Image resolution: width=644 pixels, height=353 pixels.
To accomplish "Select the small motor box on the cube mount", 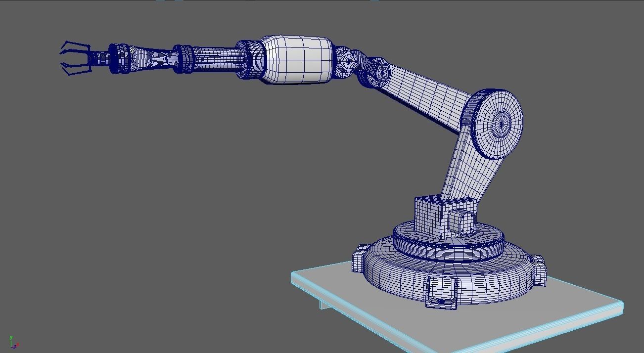I will 463,222.
